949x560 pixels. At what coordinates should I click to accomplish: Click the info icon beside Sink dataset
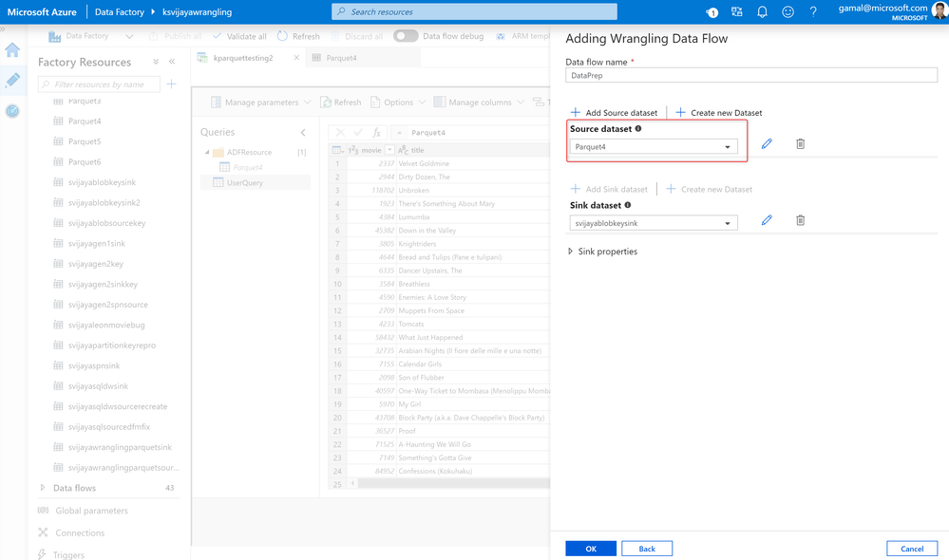[x=628, y=205]
